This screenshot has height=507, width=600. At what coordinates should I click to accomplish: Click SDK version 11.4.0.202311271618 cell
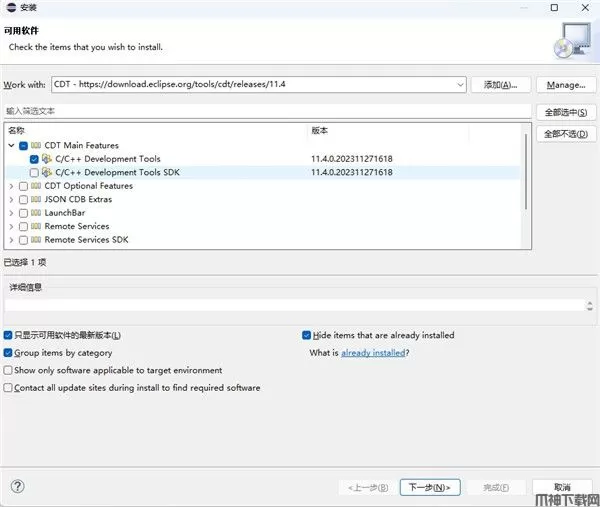352,173
